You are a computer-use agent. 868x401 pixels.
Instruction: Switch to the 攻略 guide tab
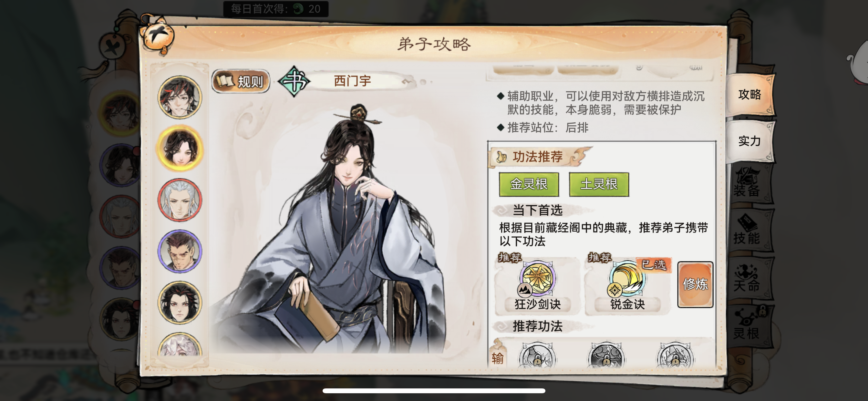click(x=750, y=95)
